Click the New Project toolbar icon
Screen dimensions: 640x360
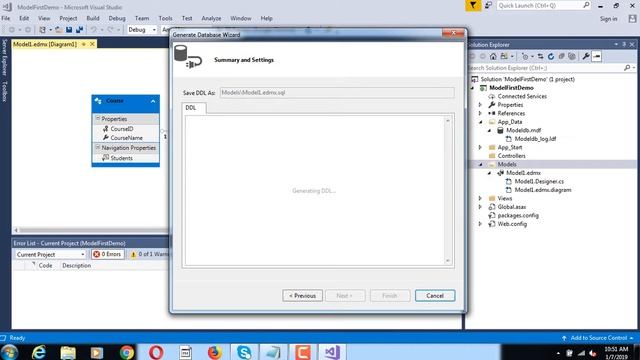click(x=42, y=30)
